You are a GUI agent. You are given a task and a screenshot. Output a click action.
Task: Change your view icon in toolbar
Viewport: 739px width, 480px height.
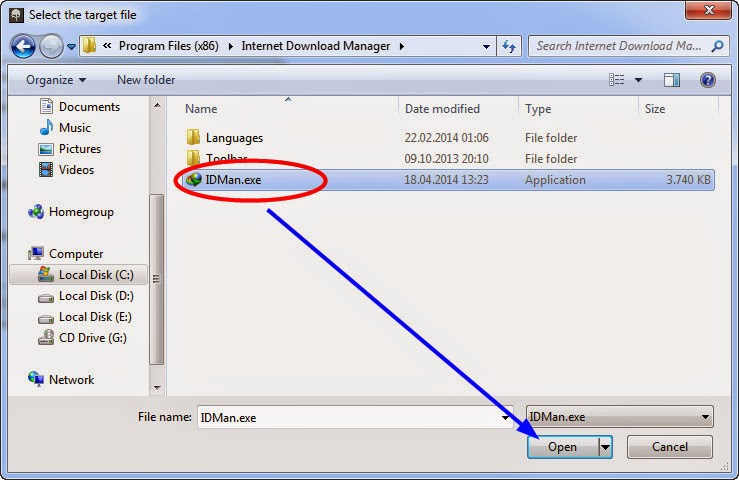616,80
